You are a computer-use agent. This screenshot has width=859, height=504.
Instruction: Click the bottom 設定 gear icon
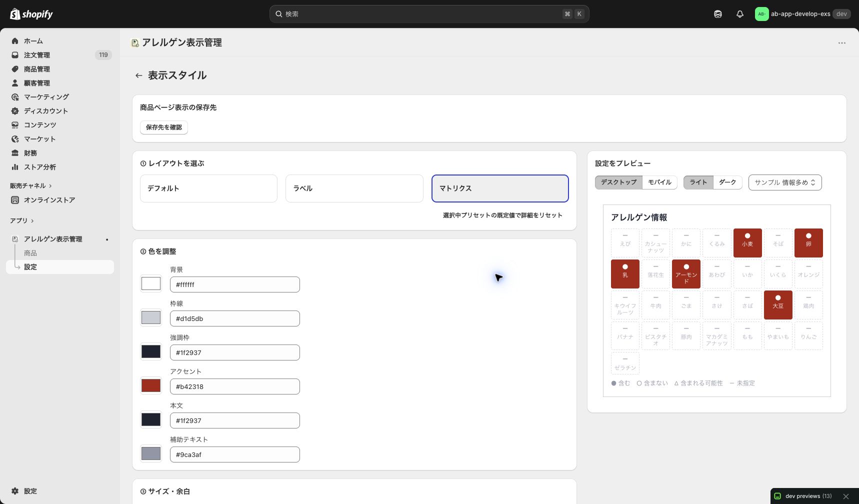15,491
